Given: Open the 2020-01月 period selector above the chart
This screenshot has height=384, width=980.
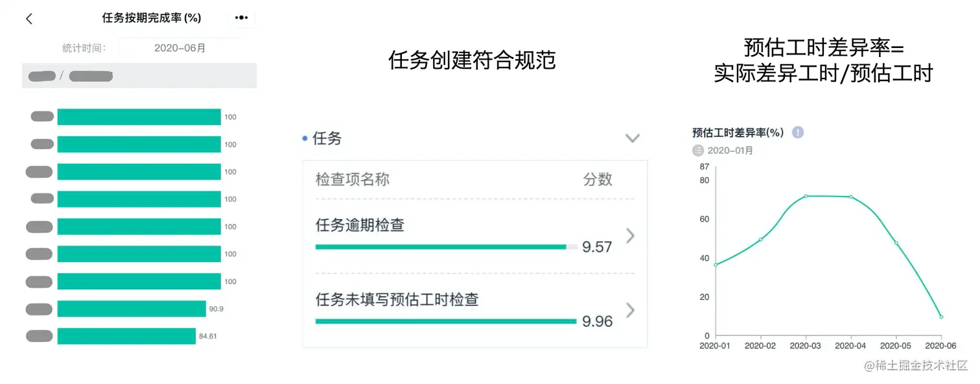Looking at the screenshot, I should coord(730,150).
